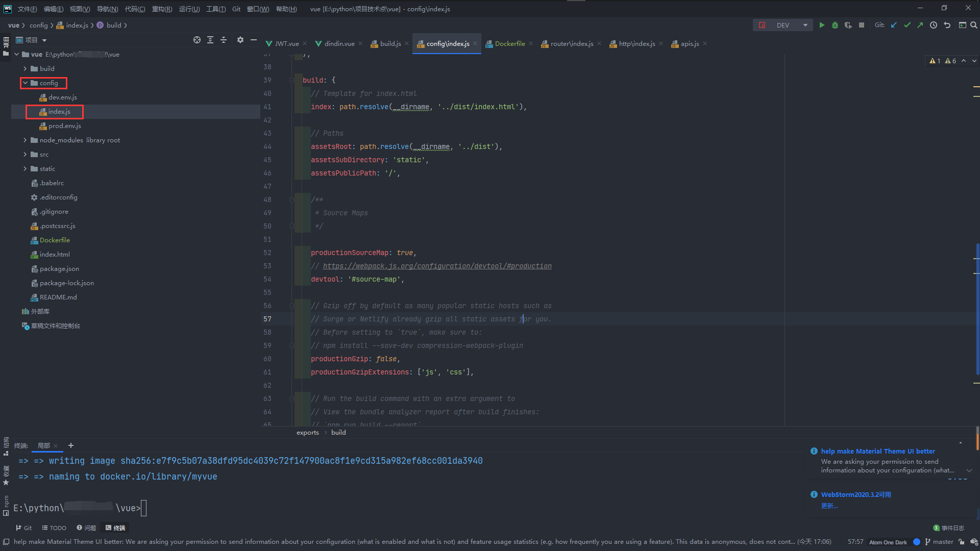Open the DEV run configuration dropdown

pyautogui.click(x=805, y=25)
